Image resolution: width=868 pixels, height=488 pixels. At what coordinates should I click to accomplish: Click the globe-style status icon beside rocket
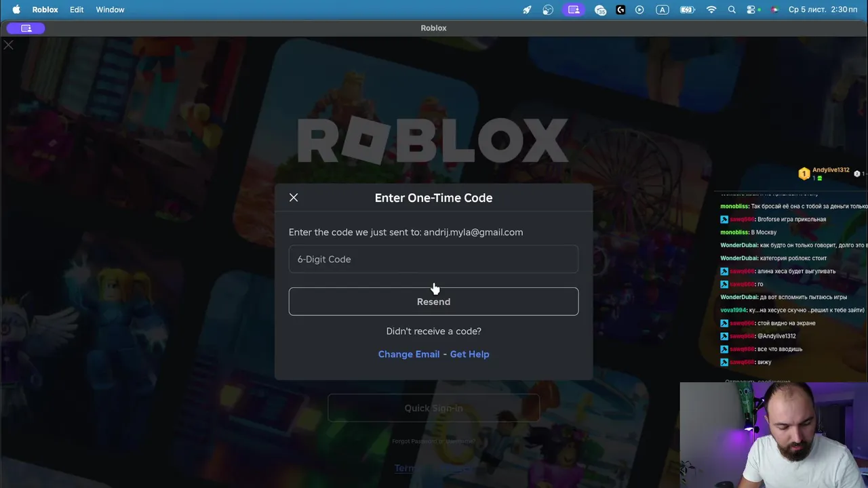(x=548, y=9)
